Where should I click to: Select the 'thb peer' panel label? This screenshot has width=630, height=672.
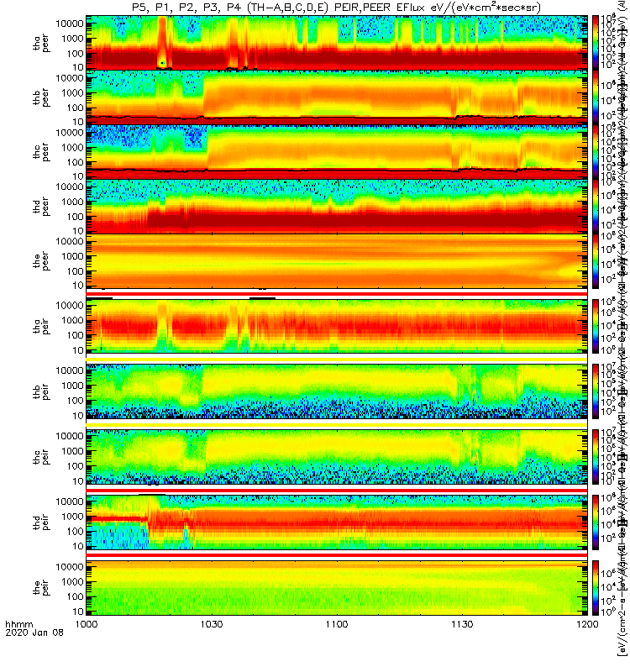pos(41,97)
